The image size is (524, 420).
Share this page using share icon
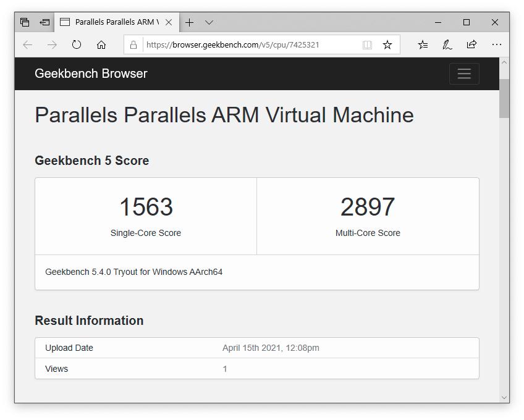coord(472,44)
